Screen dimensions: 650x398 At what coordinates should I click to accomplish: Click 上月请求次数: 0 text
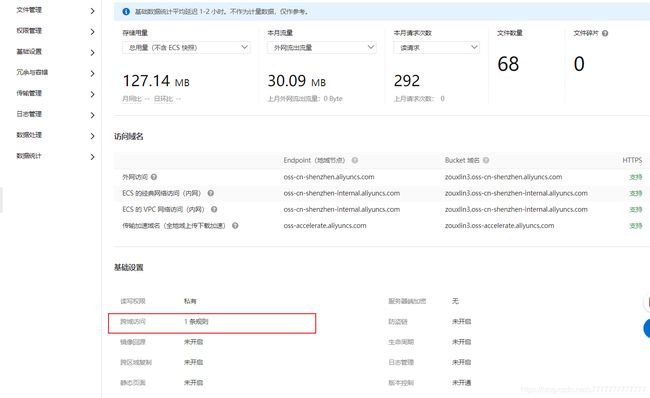[419, 99]
